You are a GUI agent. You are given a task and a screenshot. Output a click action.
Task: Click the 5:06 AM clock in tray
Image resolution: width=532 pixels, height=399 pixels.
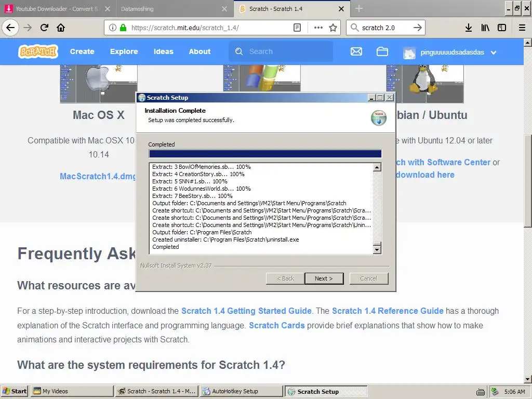point(514,392)
